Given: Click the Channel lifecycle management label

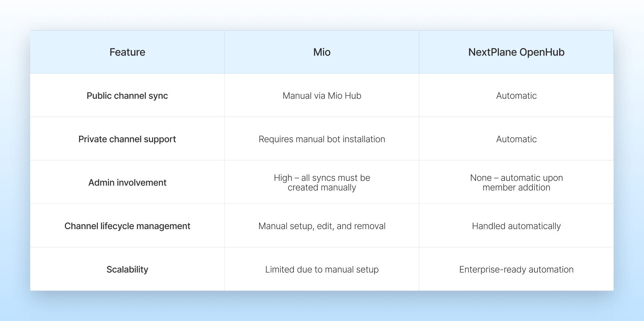Looking at the screenshot, I should (x=127, y=226).
